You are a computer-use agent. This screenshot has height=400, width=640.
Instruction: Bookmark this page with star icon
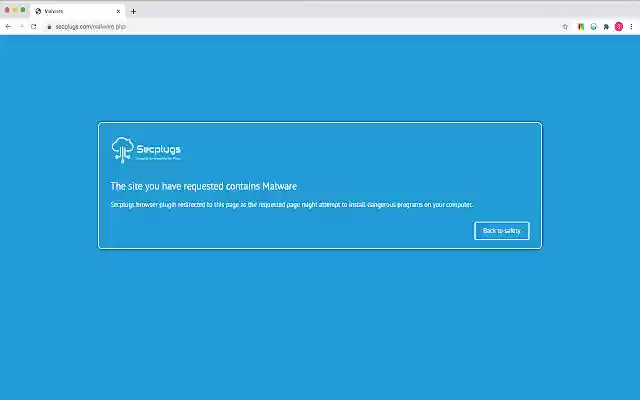[x=565, y=27]
